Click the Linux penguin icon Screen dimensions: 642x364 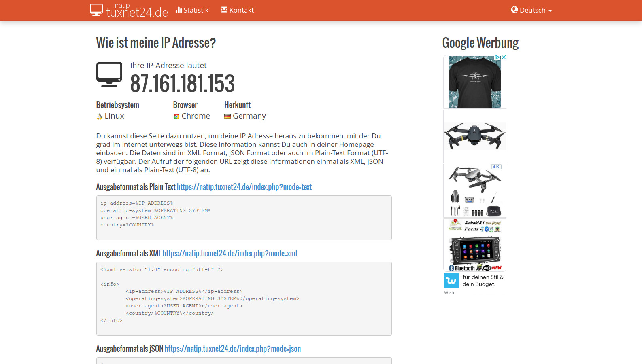pyautogui.click(x=99, y=116)
